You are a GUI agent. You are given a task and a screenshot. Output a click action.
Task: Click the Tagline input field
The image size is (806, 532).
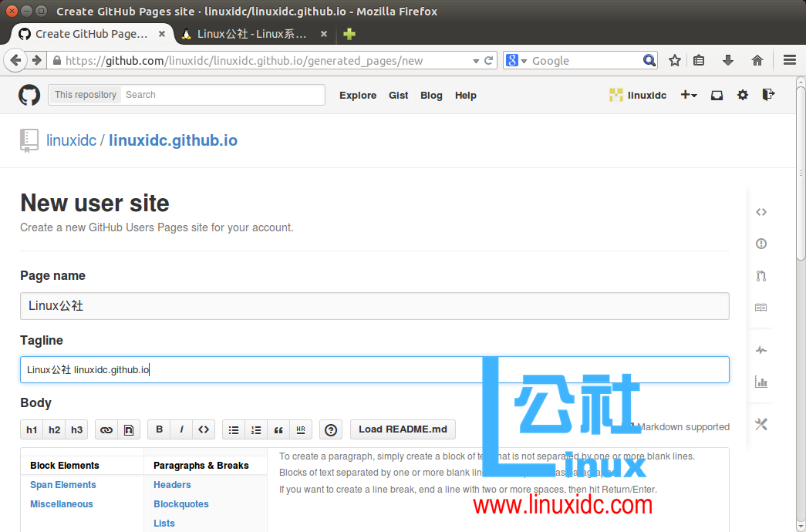pos(375,369)
